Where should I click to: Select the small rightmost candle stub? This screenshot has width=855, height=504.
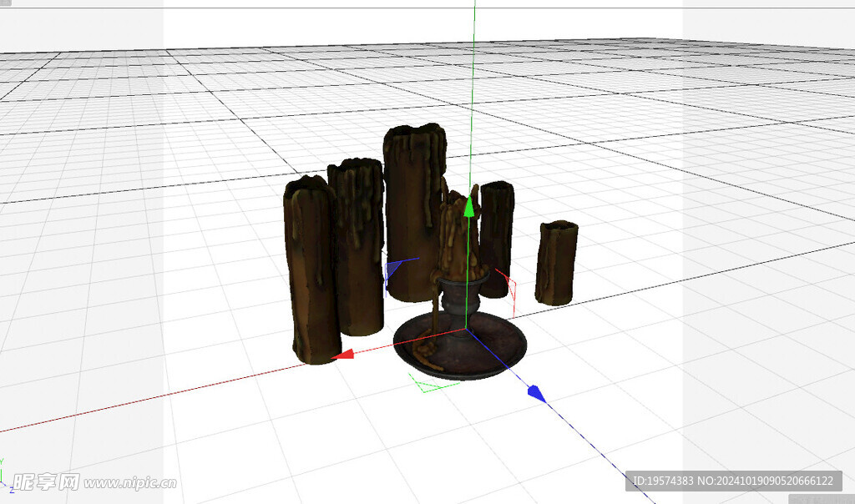pos(555,263)
